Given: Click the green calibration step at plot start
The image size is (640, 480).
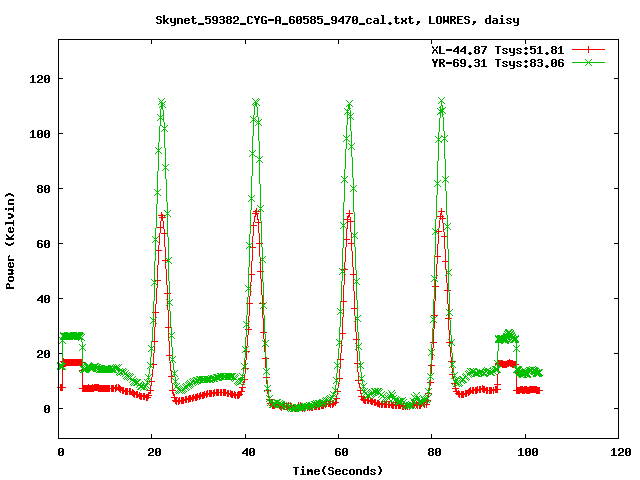Looking at the screenshot, I should click(x=72, y=336).
